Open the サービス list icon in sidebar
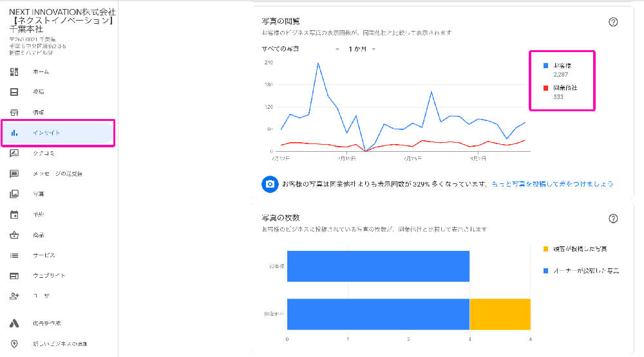This screenshot has height=357, width=644. pyautogui.click(x=14, y=255)
